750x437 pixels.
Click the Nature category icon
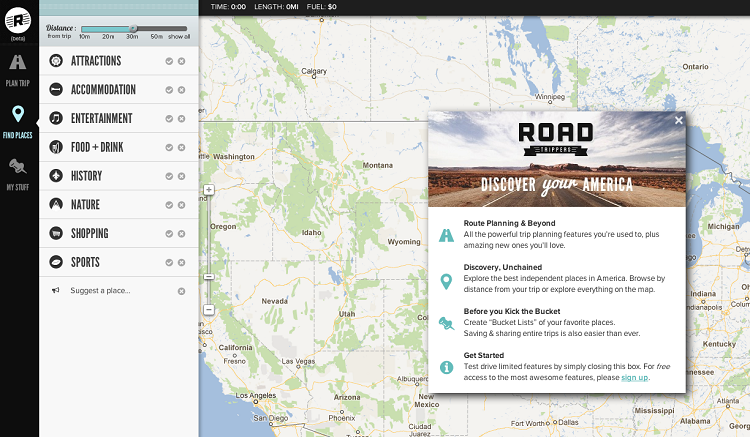point(57,205)
